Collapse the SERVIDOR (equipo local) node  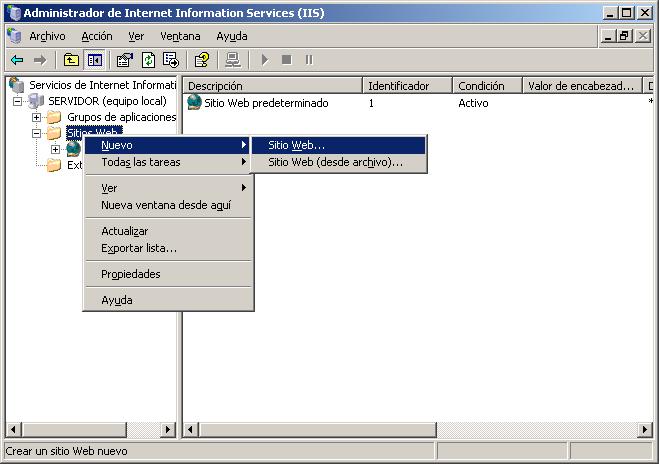click(x=17, y=101)
